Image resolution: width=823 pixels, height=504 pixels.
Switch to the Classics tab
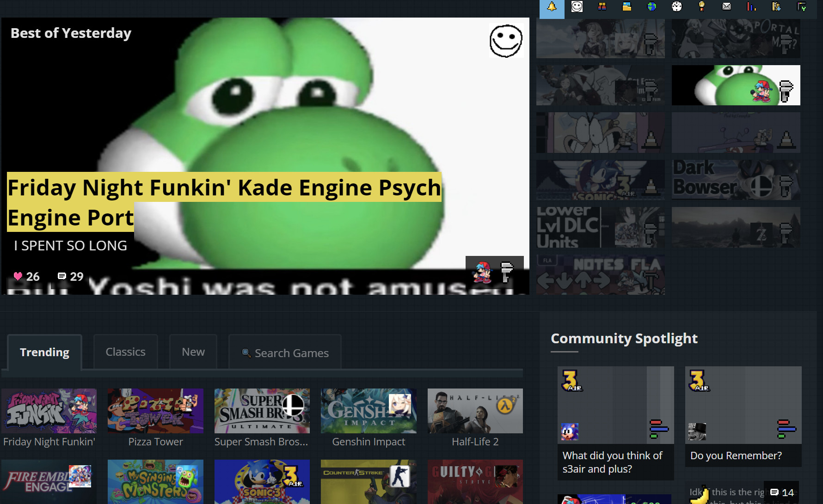[x=125, y=352]
